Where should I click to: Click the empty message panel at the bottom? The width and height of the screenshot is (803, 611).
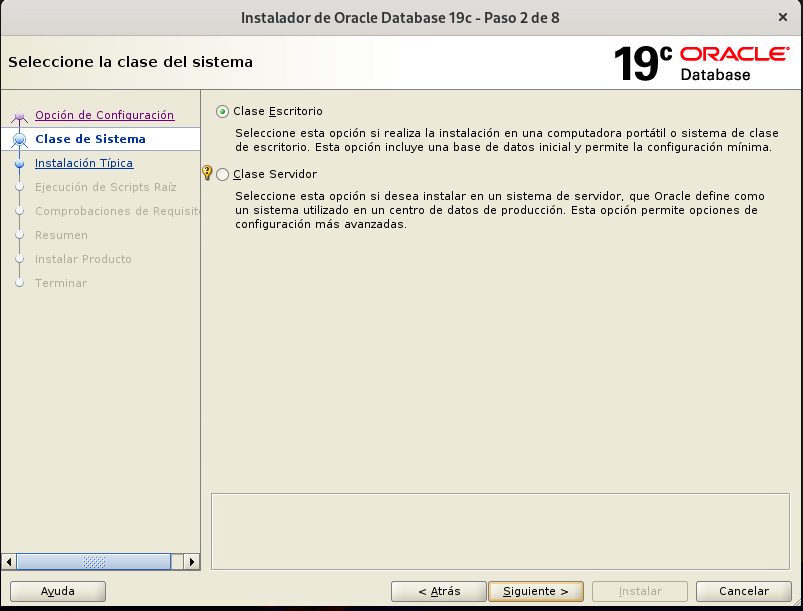point(502,531)
